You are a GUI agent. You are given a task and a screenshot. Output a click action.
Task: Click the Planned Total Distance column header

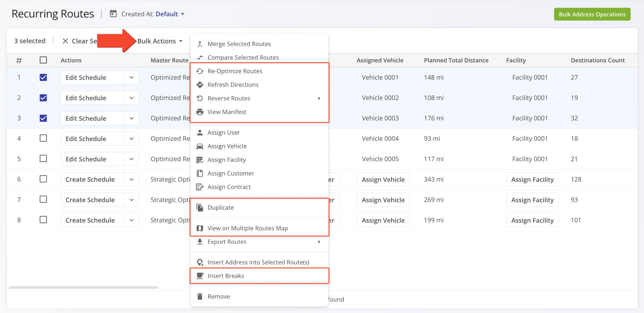(x=456, y=60)
